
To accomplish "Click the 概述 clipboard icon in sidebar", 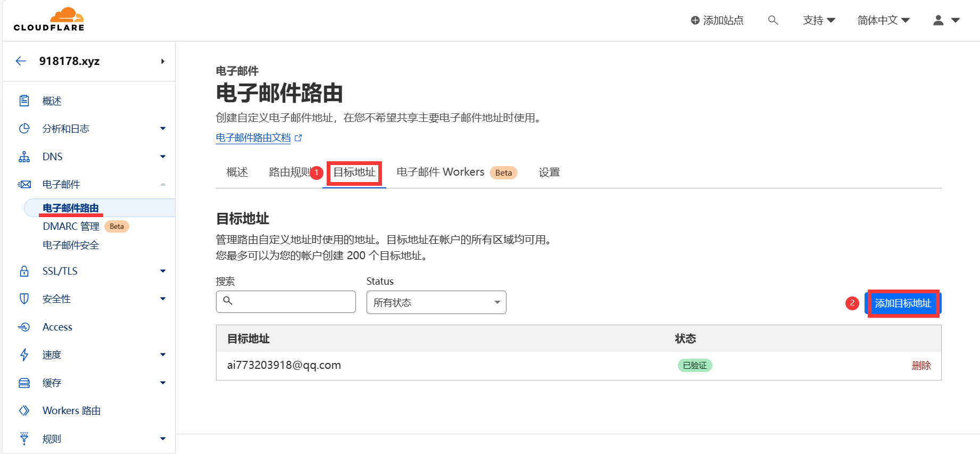I will [24, 101].
